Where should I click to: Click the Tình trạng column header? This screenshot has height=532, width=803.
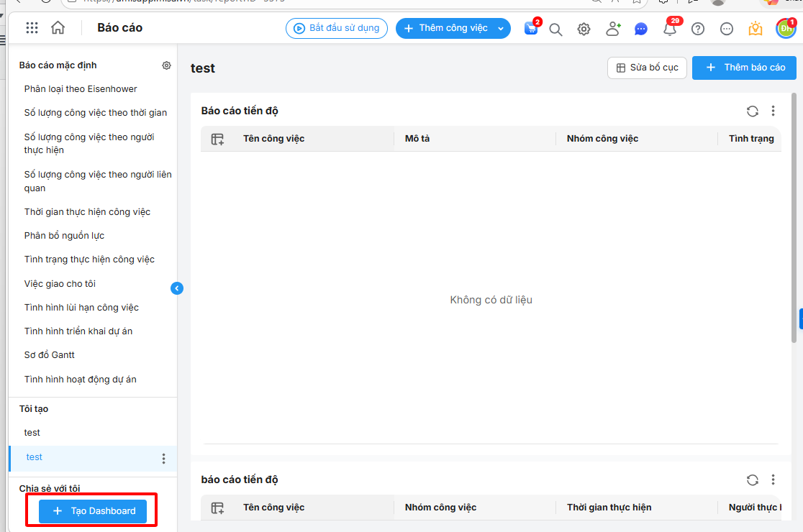(751, 139)
